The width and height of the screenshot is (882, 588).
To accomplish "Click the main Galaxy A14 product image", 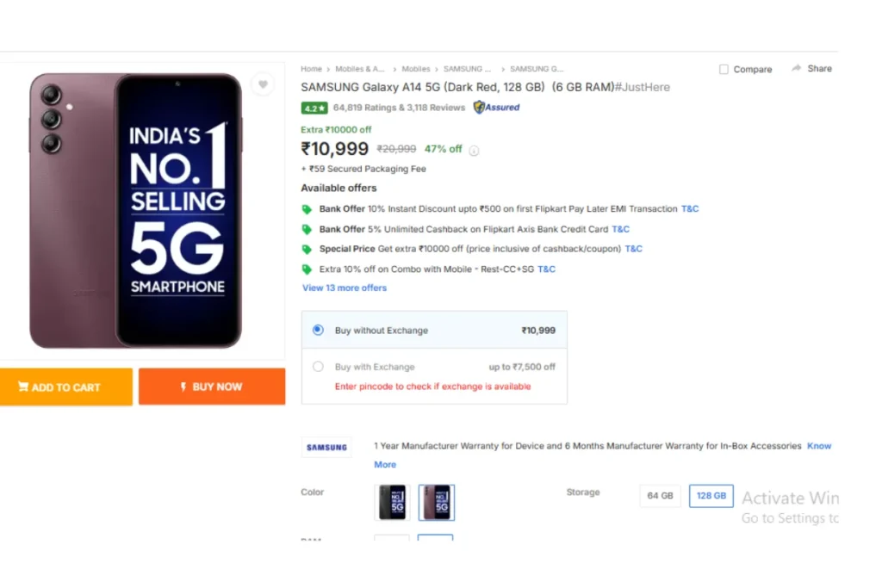I will (138, 209).
